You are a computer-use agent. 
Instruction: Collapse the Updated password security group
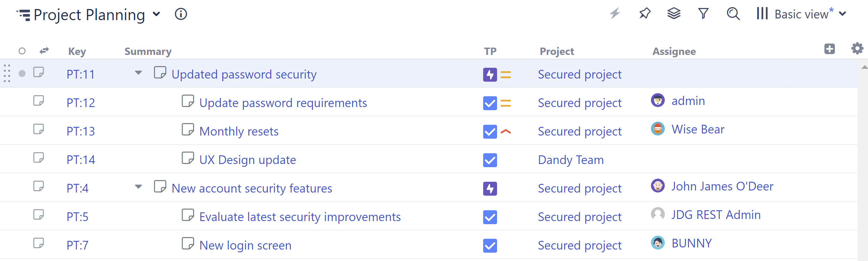pyautogui.click(x=138, y=73)
